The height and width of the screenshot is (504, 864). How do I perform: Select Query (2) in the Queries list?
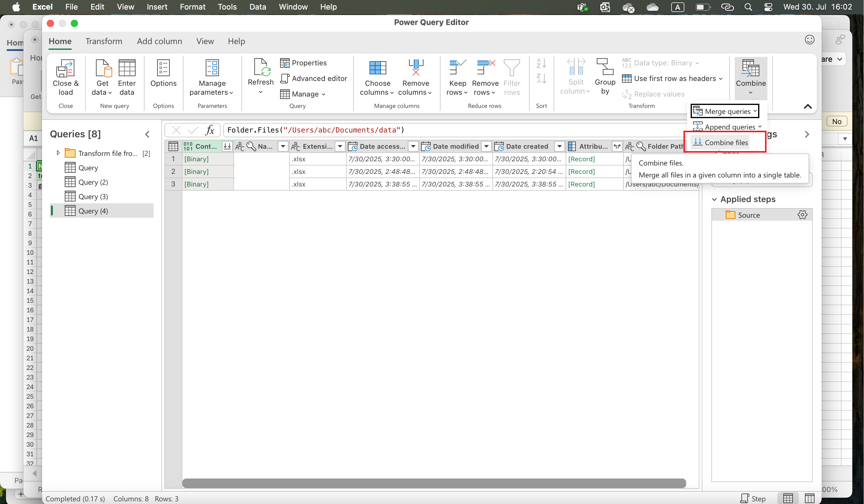[101, 182]
